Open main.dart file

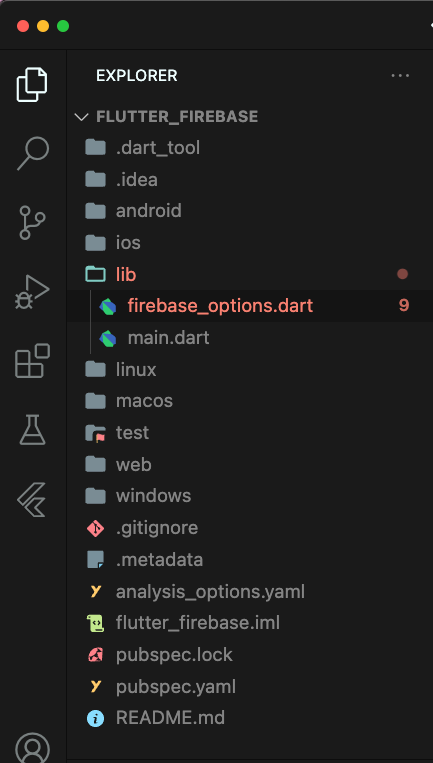249,338
